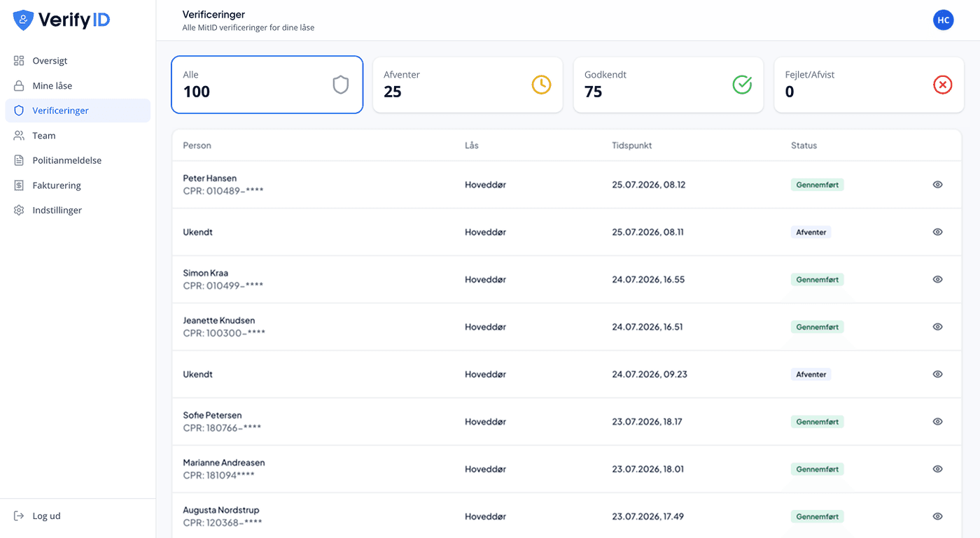Click timestamp 23.07.2026, 17.49
Screen dimensions: 980x538
(x=647, y=516)
